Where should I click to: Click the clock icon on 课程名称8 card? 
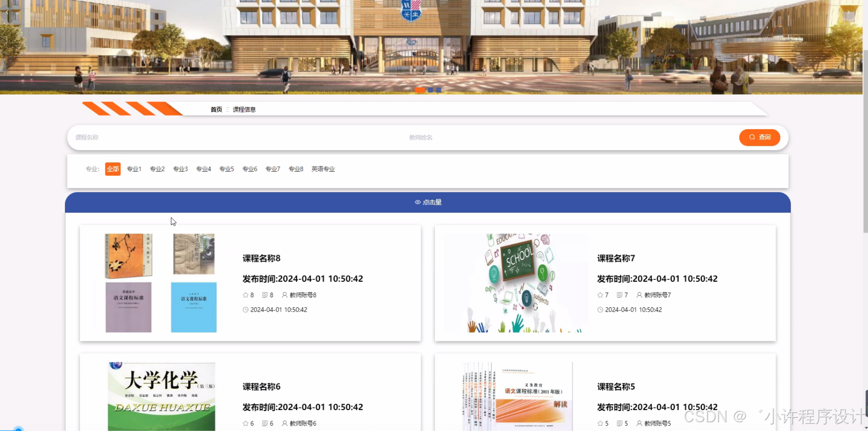[x=245, y=310]
